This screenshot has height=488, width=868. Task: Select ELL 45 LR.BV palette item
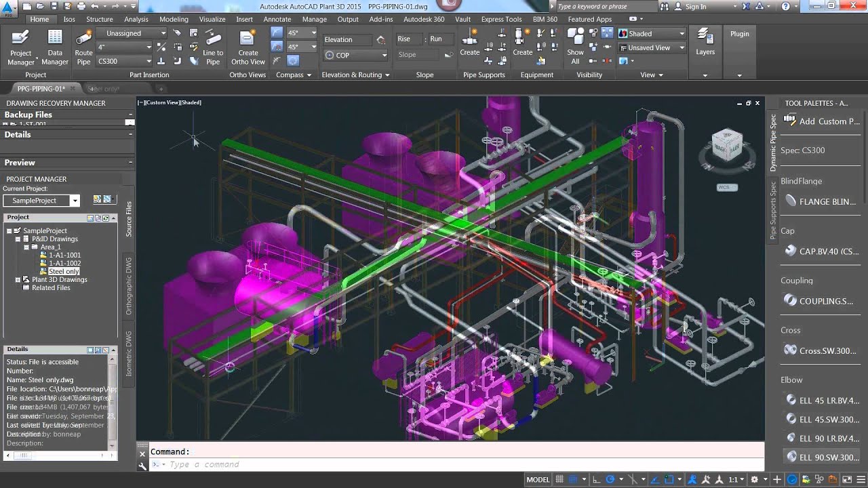[821, 400]
